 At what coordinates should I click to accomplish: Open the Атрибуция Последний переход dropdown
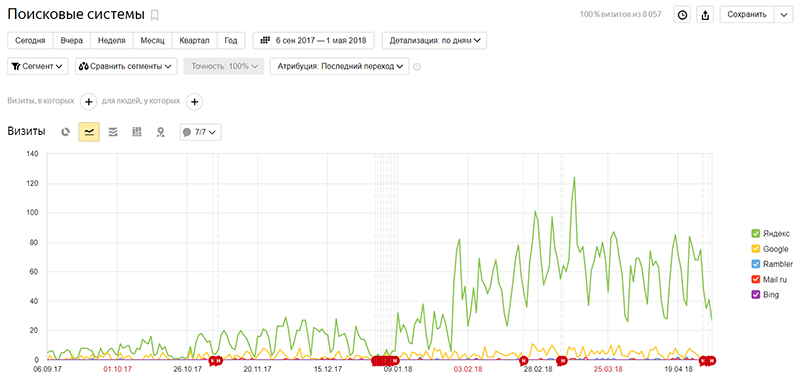point(339,66)
